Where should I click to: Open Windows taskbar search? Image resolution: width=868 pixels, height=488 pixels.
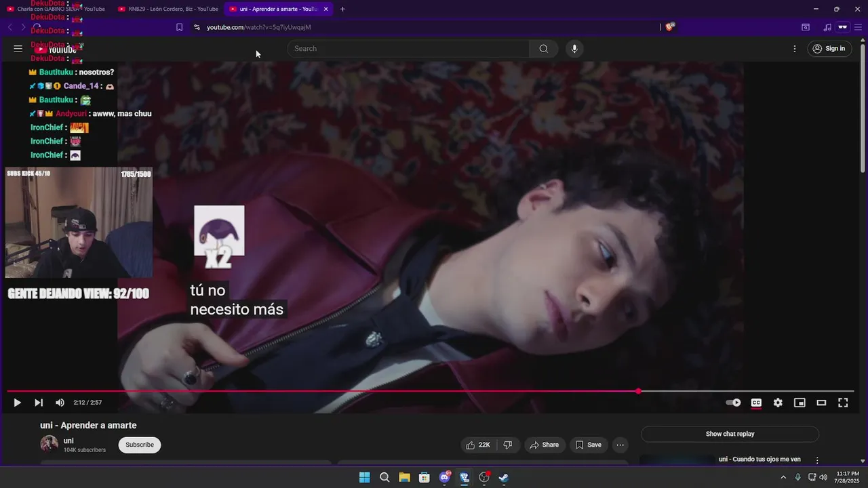[384, 477]
